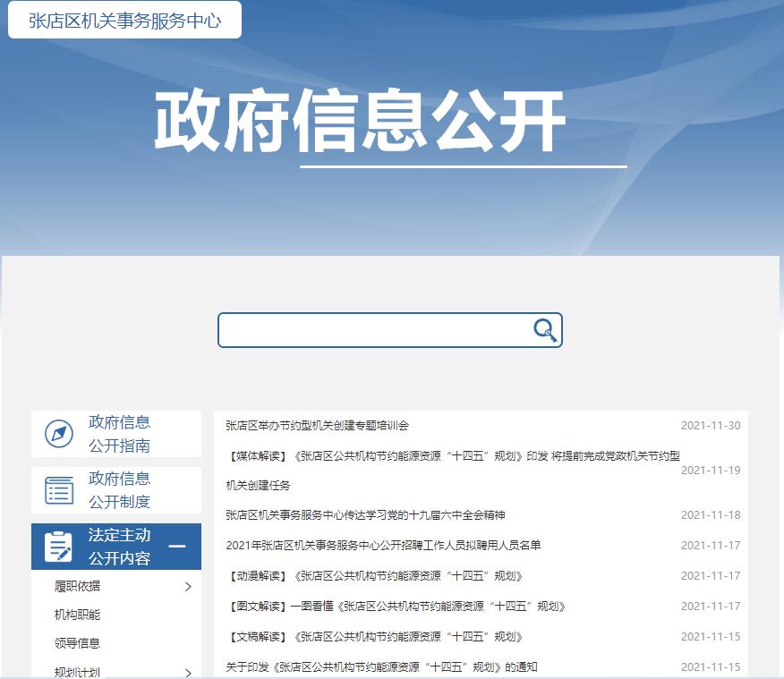Open article about 十九届六中全会精神

(365, 515)
